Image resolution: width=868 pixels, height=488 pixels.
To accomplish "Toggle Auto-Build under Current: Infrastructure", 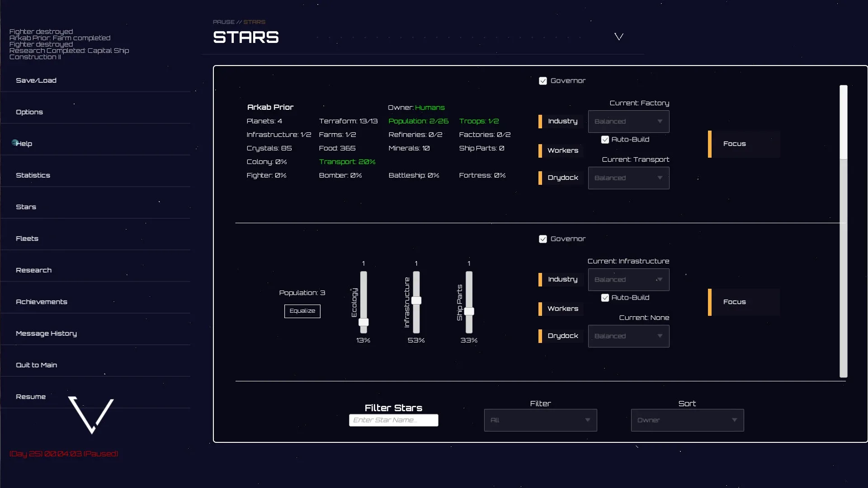I will pyautogui.click(x=605, y=298).
